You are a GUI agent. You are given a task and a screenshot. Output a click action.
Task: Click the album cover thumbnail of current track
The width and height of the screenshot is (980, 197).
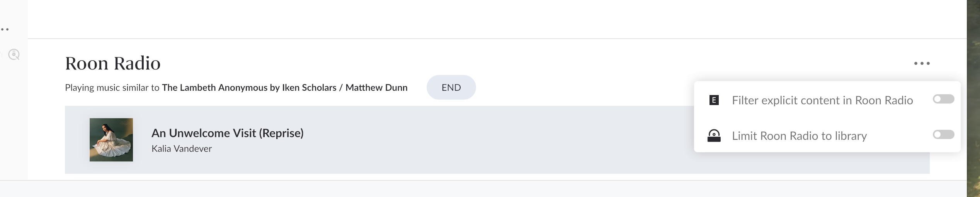[111, 140]
